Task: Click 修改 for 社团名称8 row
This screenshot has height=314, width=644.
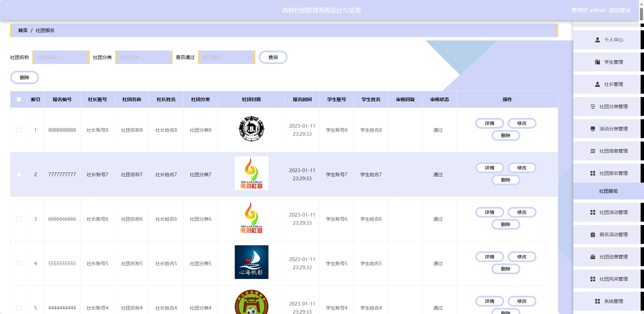Action: coord(522,123)
